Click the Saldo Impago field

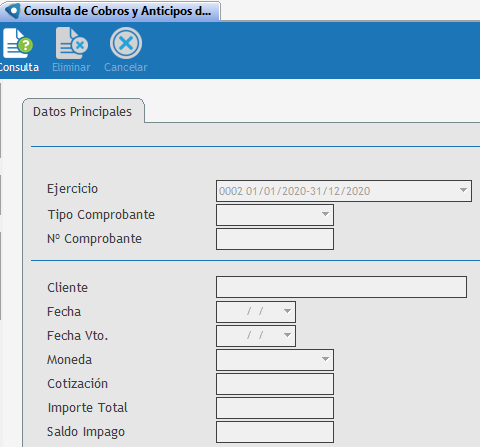(275, 432)
